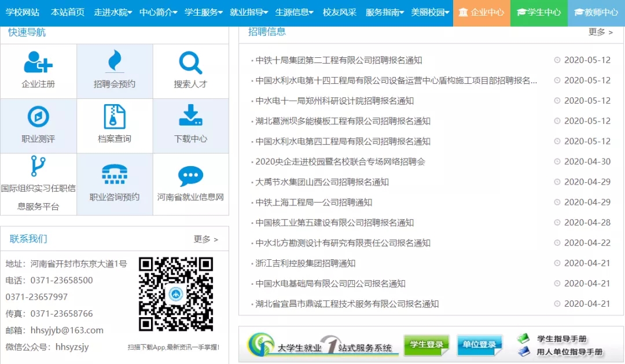The image size is (625, 364).
Task: Click the 搜索人才 magnifier icon
Action: (x=191, y=69)
